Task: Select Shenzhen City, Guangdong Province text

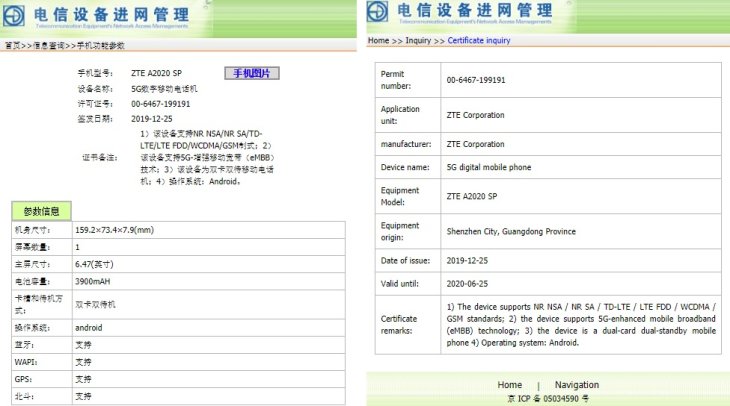Action: point(511,231)
